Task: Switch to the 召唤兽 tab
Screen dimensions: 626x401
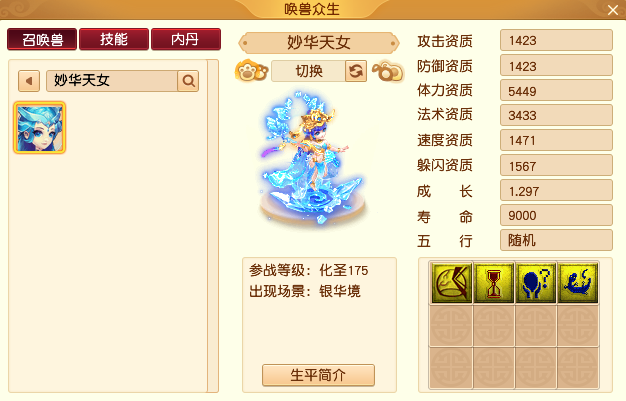Action: pyautogui.click(x=42, y=39)
